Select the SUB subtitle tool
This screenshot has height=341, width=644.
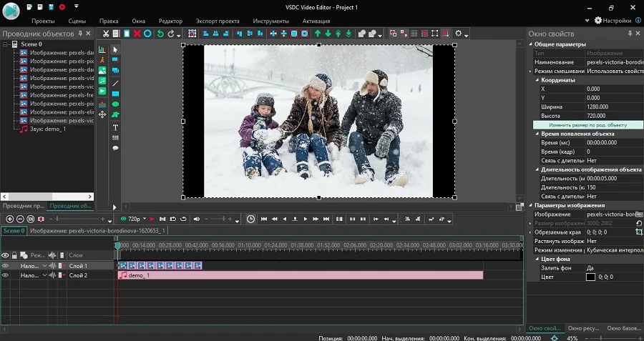[x=115, y=138]
